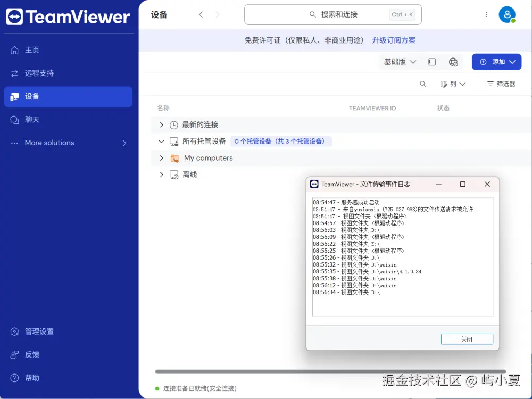Select the 08:55:22 E:\ log entry
The width and height of the screenshot is (532, 399).
[346, 244]
